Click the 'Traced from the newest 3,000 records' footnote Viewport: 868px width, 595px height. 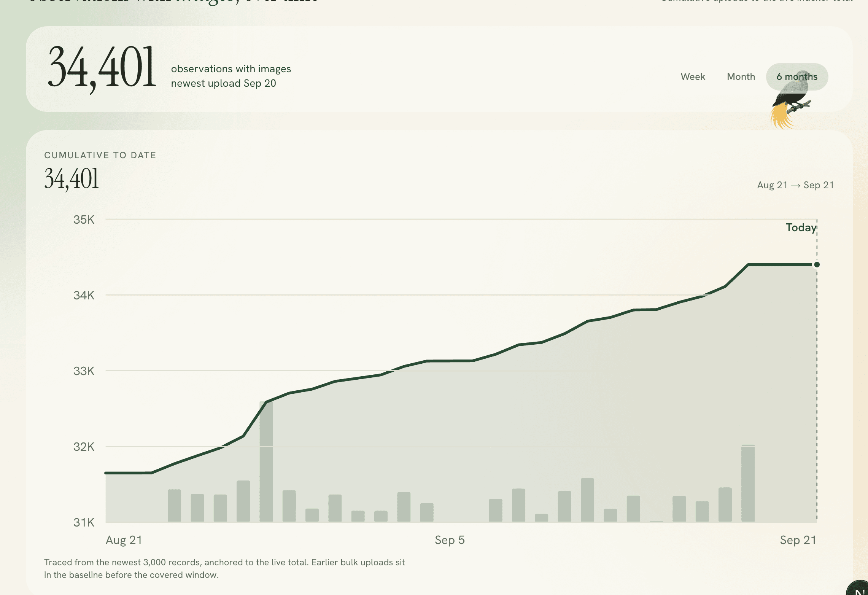(x=224, y=568)
